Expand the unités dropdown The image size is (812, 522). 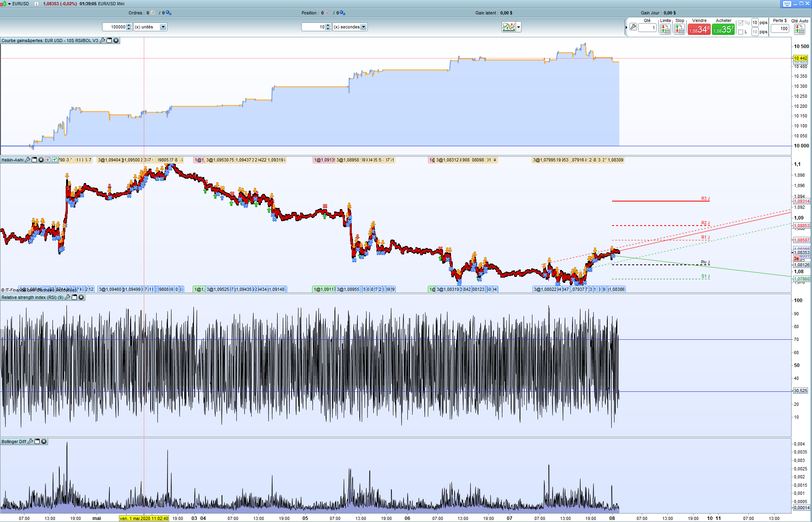pos(163,27)
